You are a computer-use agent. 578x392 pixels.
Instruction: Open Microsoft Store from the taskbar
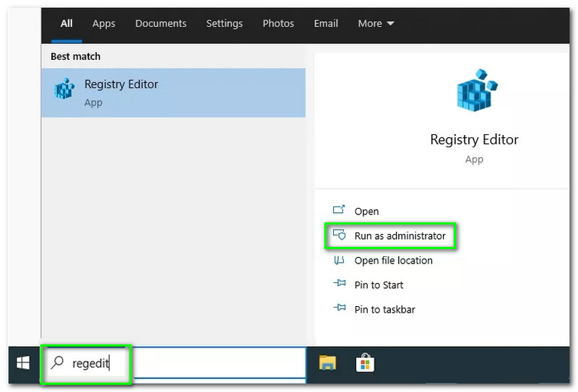365,363
